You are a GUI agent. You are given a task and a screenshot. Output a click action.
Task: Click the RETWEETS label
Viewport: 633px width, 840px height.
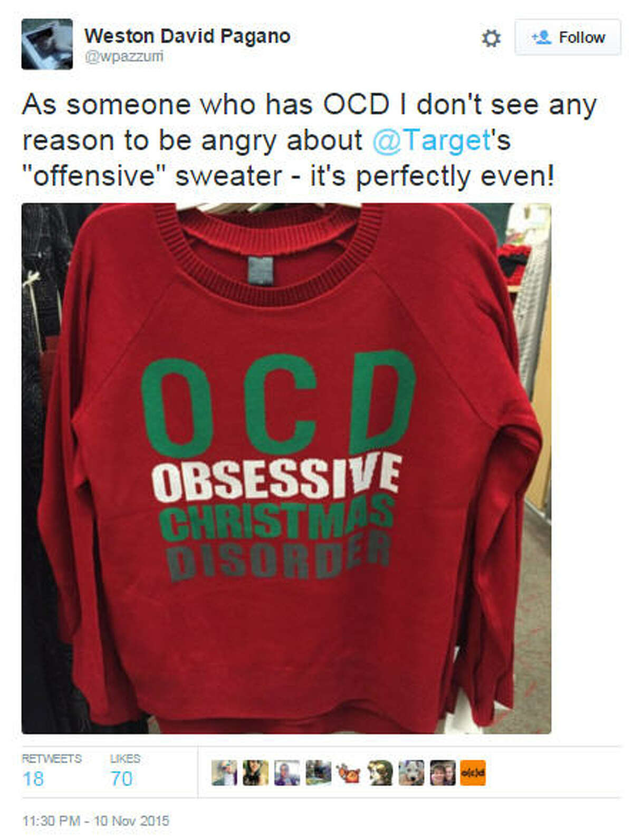point(52,758)
